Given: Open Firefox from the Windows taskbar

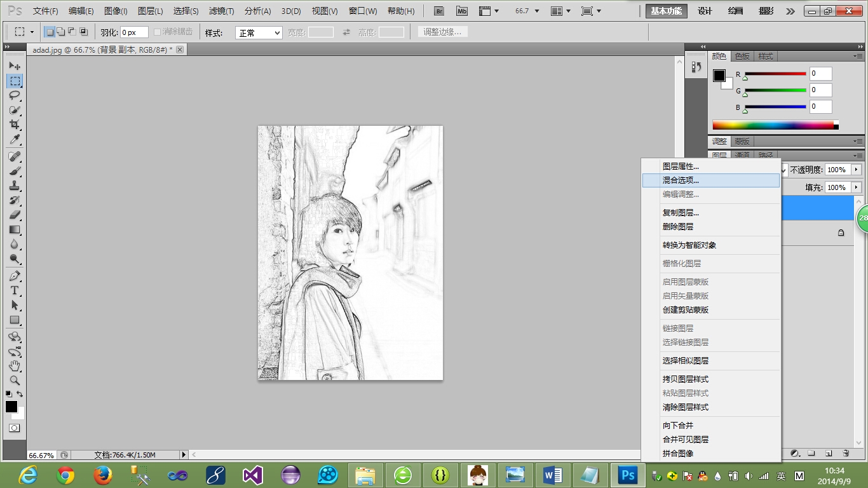Looking at the screenshot, I should point(102,475).
